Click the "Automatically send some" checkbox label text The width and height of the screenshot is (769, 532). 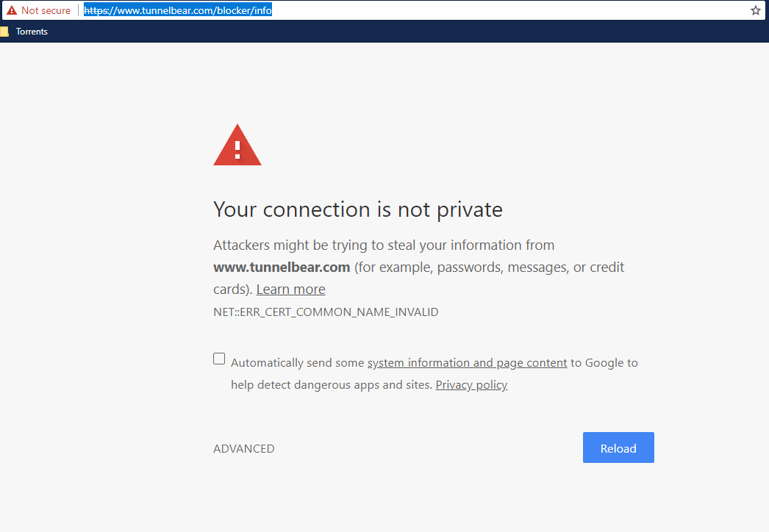(x=298, y=363)
